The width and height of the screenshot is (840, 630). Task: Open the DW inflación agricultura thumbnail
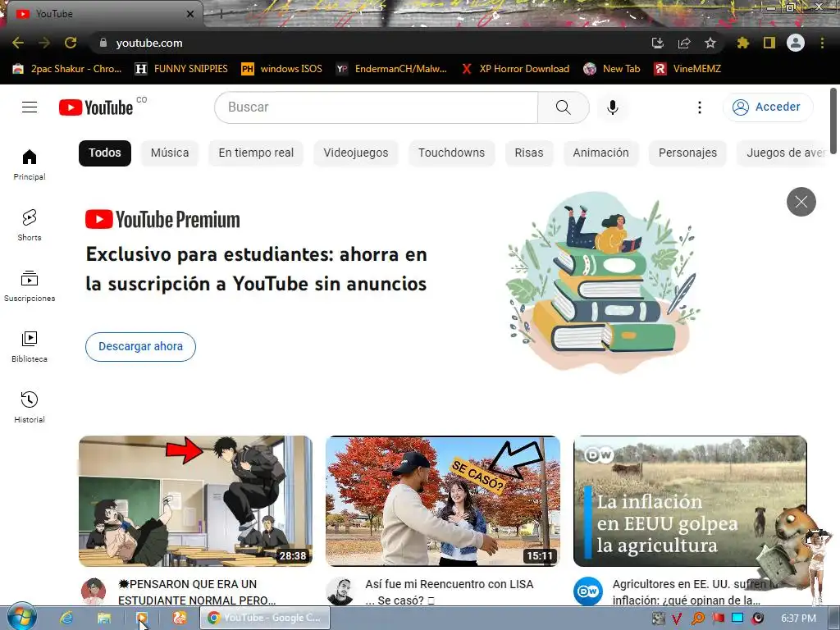point(690,501)
